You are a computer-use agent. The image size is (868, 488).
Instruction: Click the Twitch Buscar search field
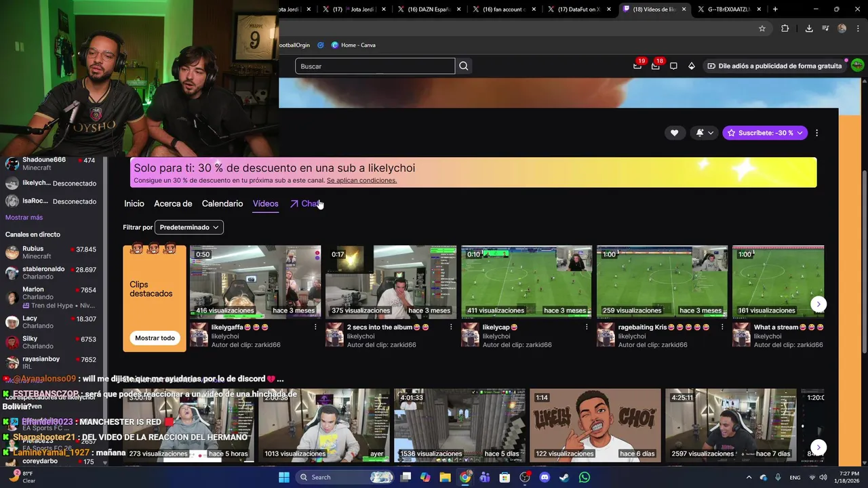click(375, 66)
